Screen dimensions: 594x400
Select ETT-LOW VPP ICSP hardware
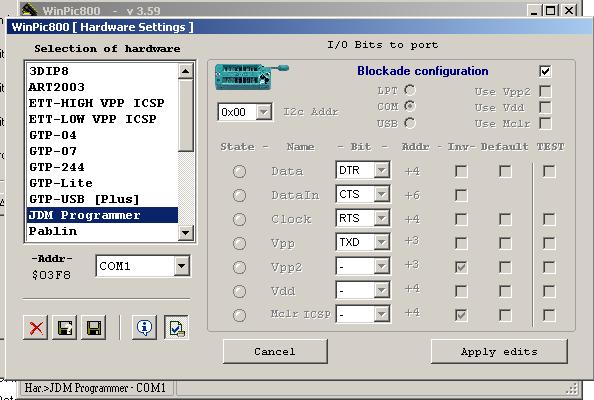(x=102, y=119)
